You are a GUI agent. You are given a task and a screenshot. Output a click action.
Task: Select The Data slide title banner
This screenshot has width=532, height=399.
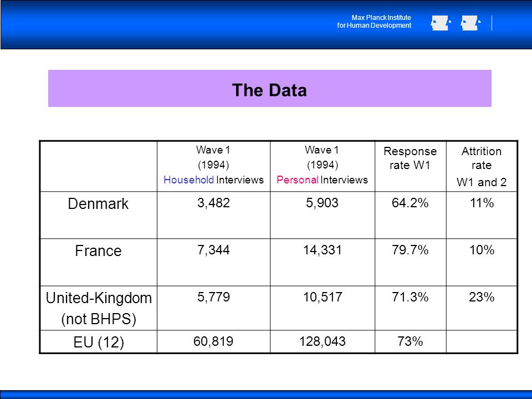(x=270, y=89)
